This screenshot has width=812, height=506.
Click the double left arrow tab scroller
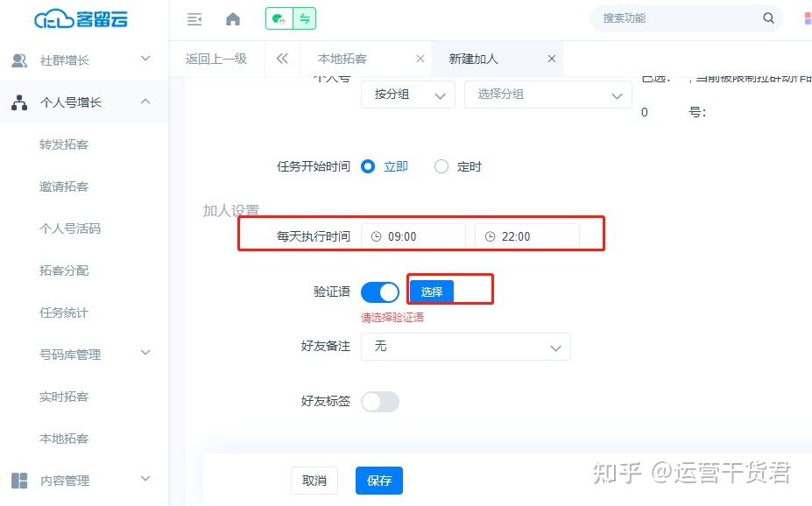pyautogui.click(x=282, y=59)
